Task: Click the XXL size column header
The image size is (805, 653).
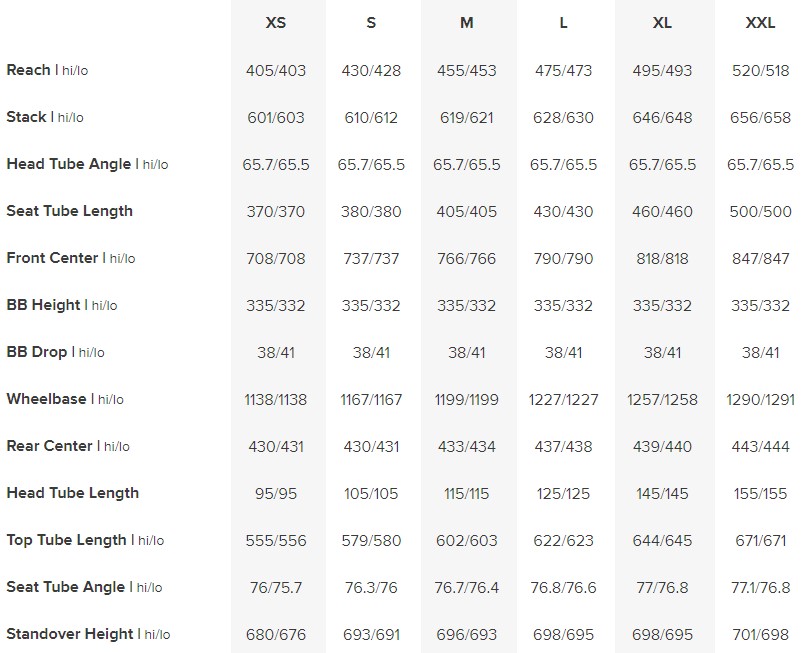Action: (x=761, y=23)
